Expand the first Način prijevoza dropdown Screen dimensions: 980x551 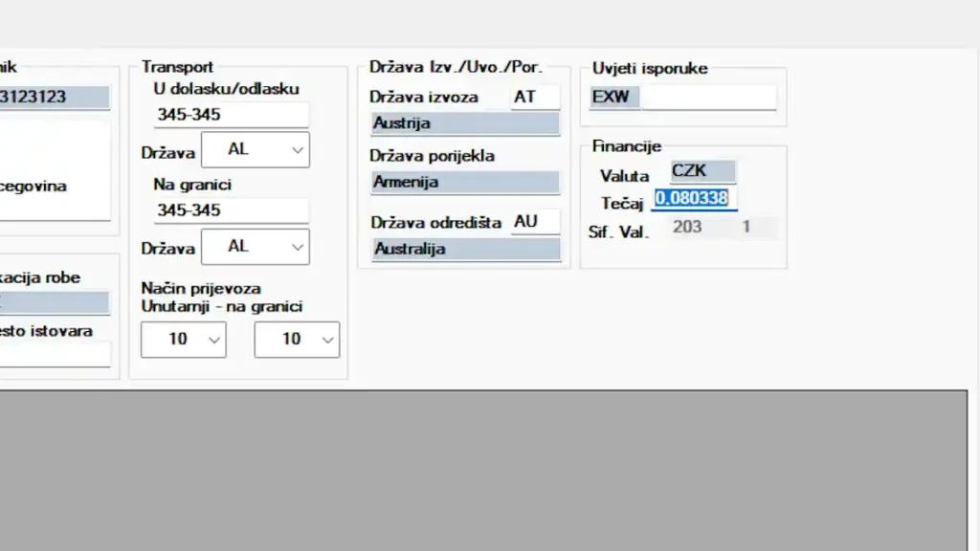(183, 340)
